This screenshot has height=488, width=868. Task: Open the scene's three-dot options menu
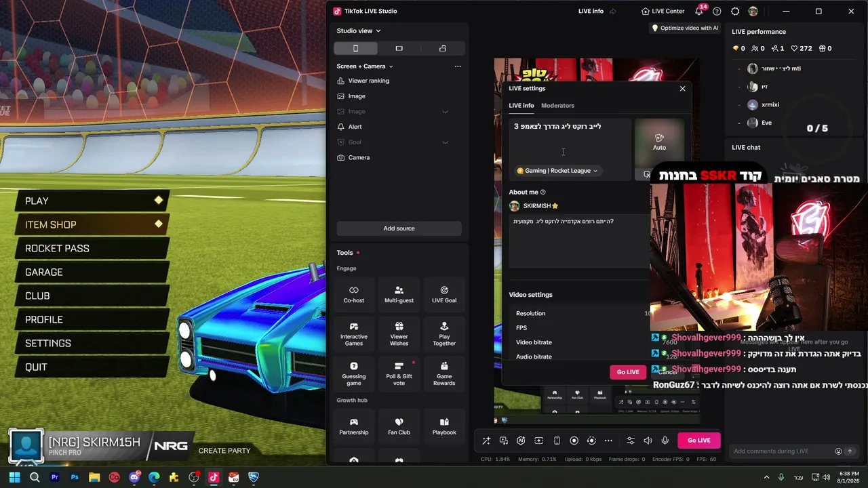[458, 66]
